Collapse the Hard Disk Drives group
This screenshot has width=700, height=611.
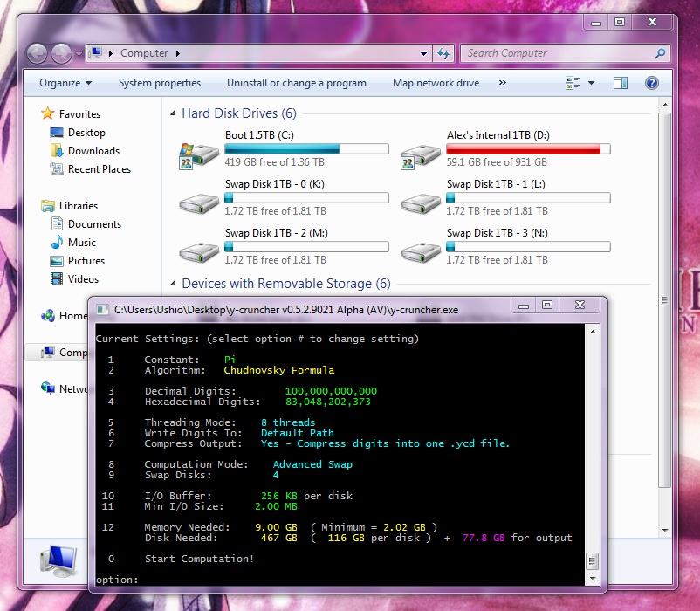pyautogui.click(x=172, y=113)
